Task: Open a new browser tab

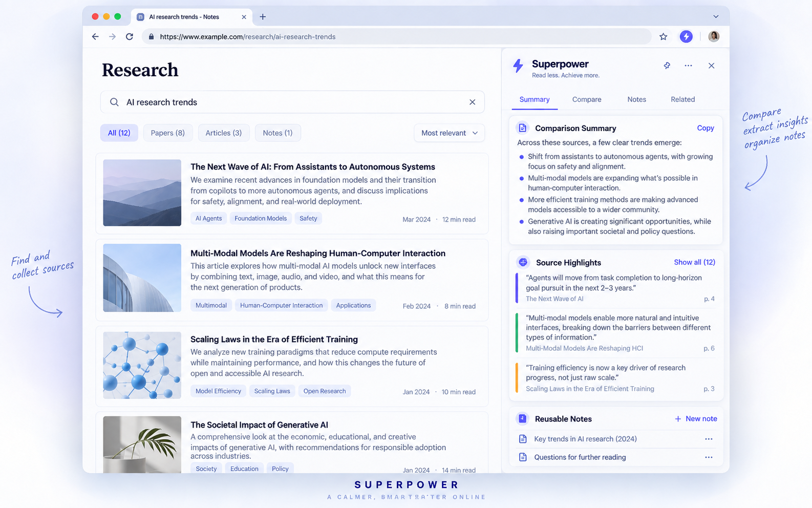Action: (263, 17)
